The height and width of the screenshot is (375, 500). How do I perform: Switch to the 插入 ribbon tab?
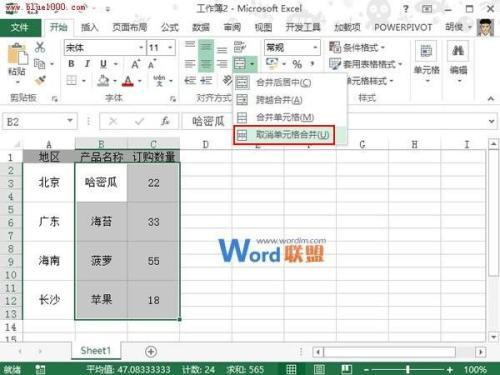pos(89,27)
